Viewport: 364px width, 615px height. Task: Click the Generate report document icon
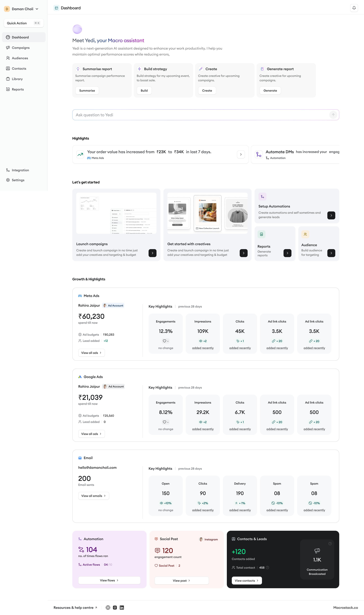click(262, 69)
